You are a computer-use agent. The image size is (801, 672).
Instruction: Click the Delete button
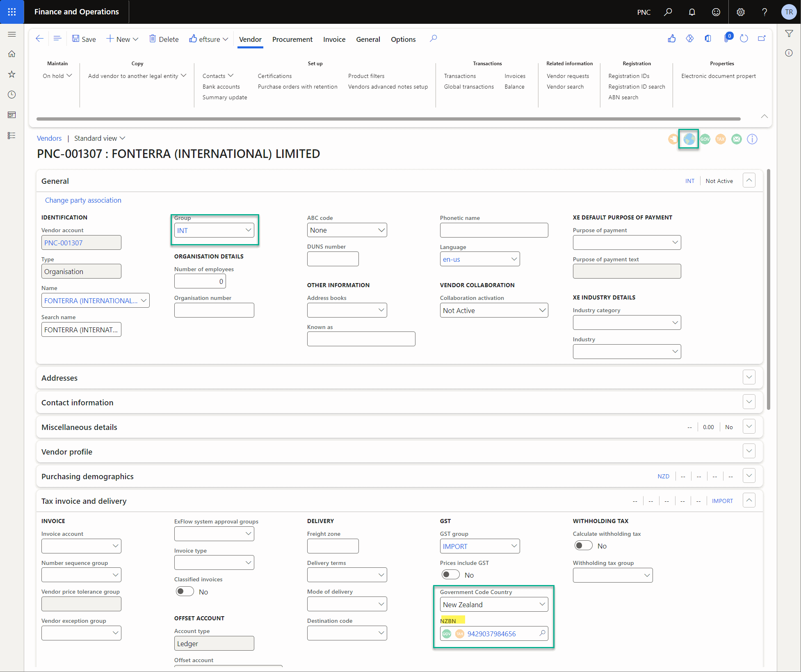164,39
